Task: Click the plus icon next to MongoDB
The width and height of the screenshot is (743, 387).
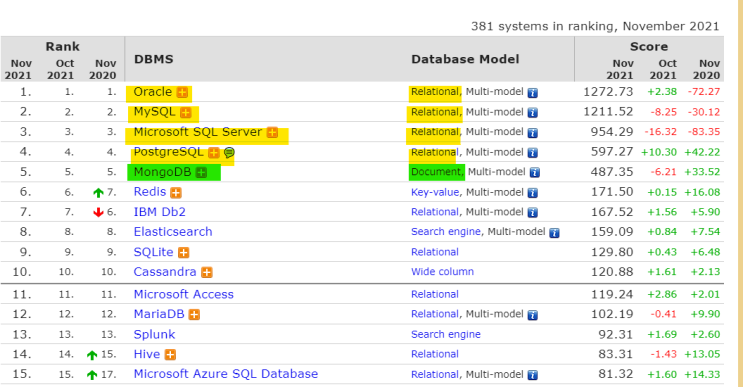Action: (201, 172)
